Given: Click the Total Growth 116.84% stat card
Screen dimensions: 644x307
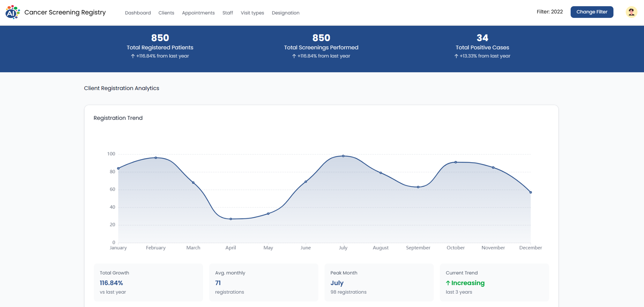Looking at the screenshot, I should click(148, 282).
